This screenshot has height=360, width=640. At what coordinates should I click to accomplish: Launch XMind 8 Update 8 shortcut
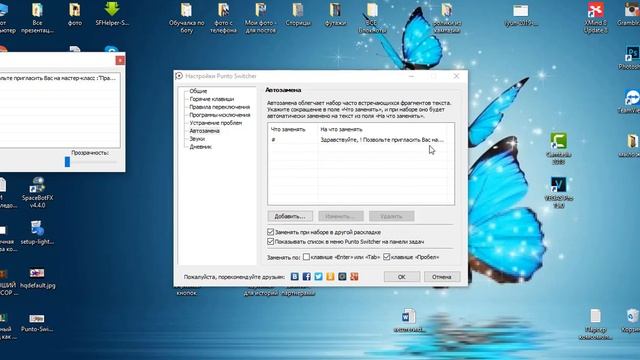[596, 18]
